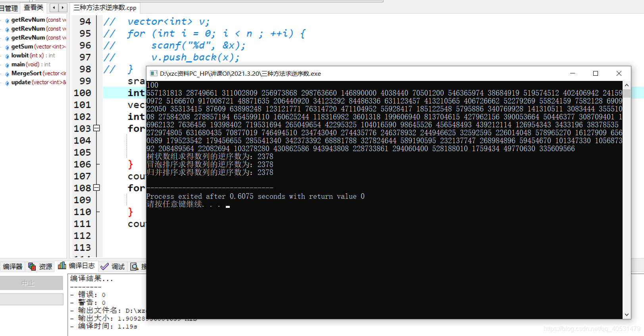Click the main function icon
This screenshot has width=644, height=336.
click(7, 65)
